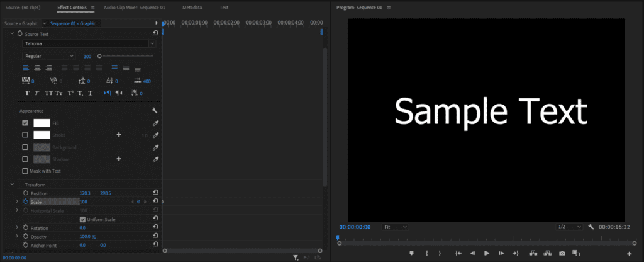Open the 1/2 playback resolution dropdown

click(x=570, y=227)
